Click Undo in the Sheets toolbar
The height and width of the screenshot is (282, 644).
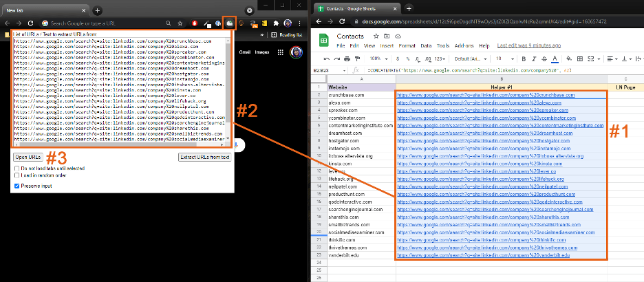pos(327,59)
